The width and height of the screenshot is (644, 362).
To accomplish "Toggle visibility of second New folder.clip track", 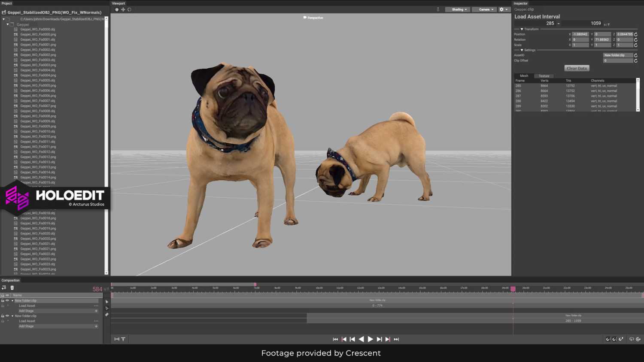I will click(x=7, y=316).
